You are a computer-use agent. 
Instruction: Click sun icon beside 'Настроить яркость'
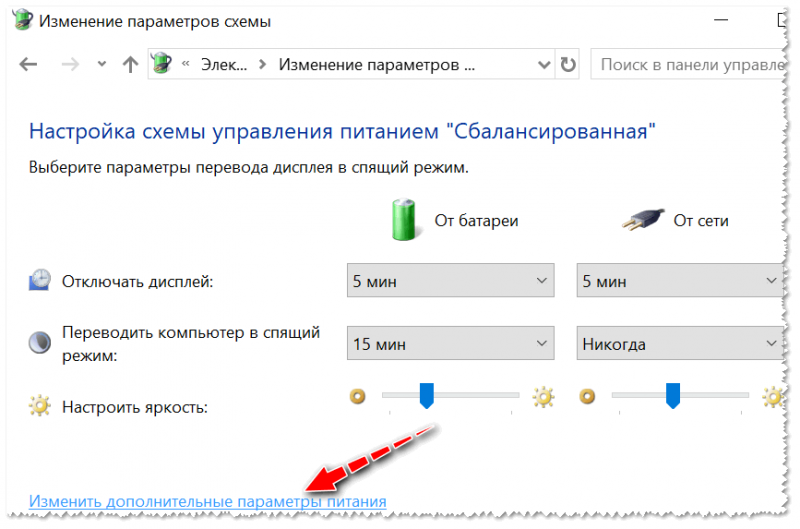point(39,406)
